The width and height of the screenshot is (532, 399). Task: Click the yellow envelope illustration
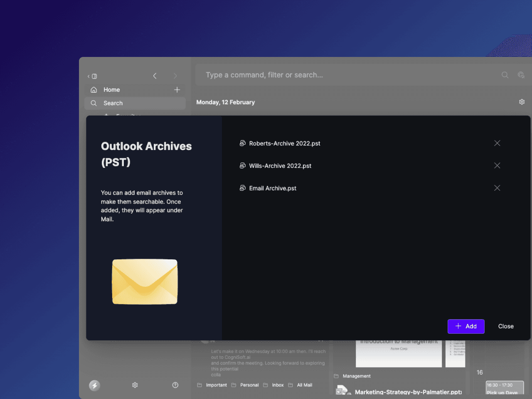145,282
